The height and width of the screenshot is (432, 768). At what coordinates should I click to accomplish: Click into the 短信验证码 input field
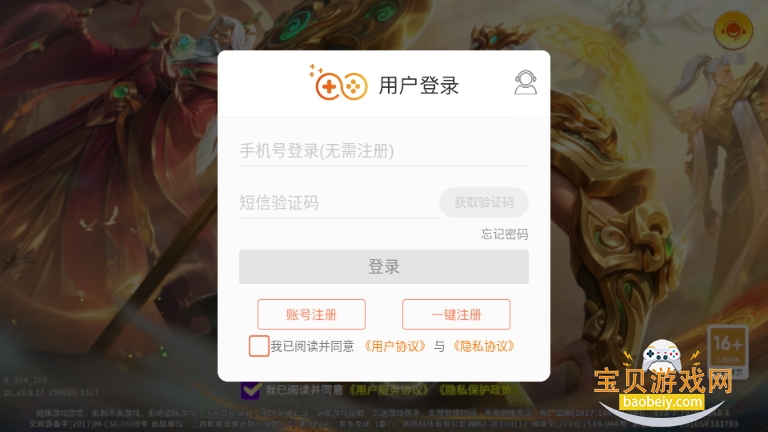338,202
